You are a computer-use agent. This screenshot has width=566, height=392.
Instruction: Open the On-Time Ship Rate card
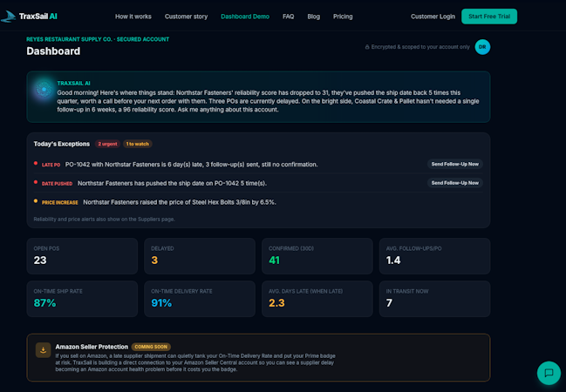pos(82,299)
